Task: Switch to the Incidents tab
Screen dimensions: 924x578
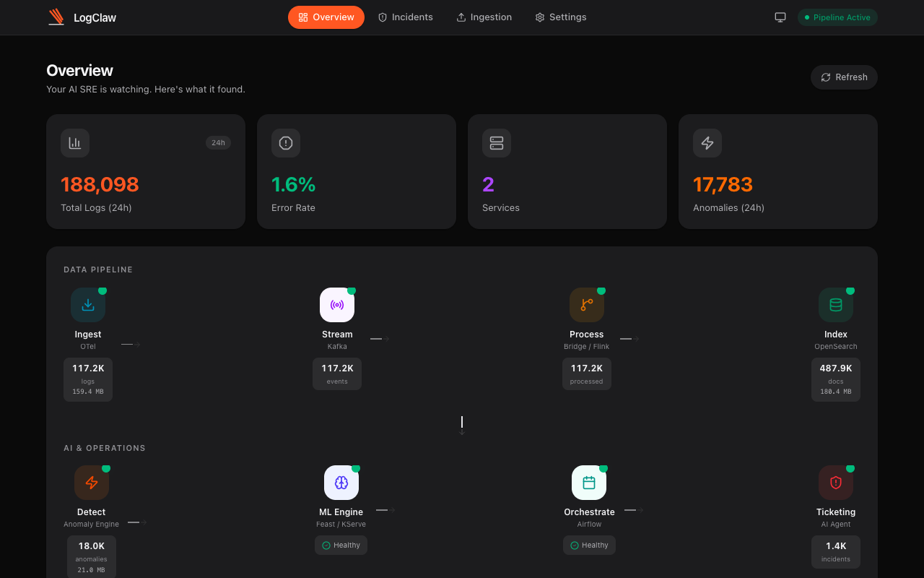Action: click(x=405, y=17)
